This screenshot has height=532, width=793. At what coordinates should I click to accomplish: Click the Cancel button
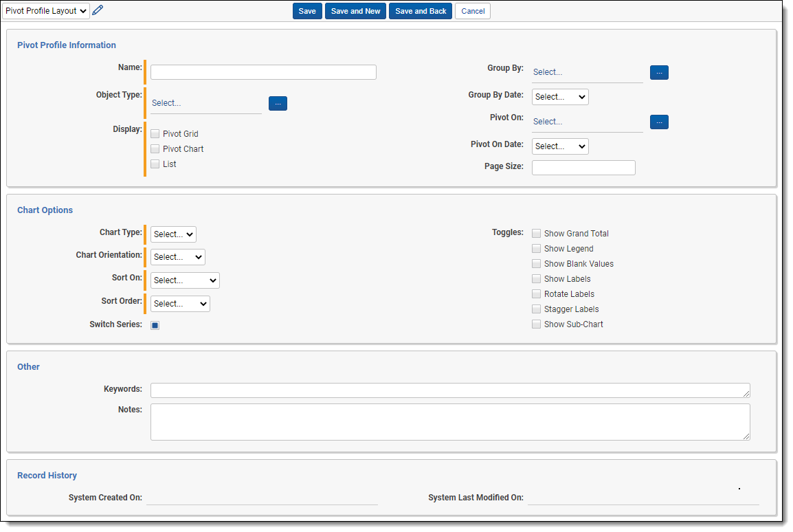[x=473, y=11]
